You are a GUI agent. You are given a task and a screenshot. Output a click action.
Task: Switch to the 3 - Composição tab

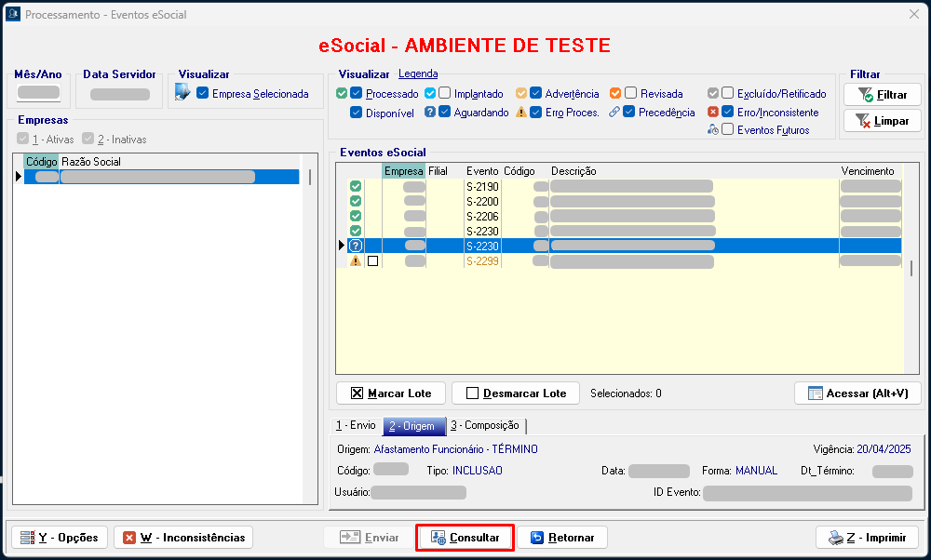point(485,425)
